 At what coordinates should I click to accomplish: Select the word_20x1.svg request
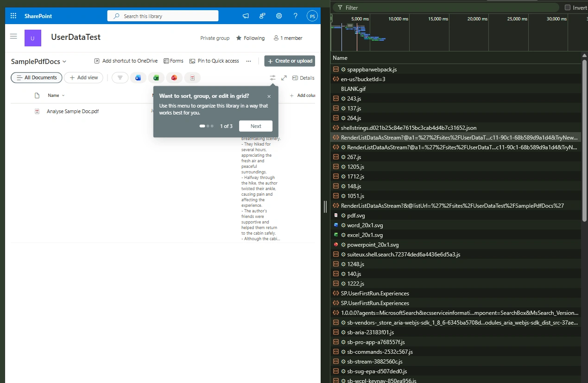coord(456,225)
